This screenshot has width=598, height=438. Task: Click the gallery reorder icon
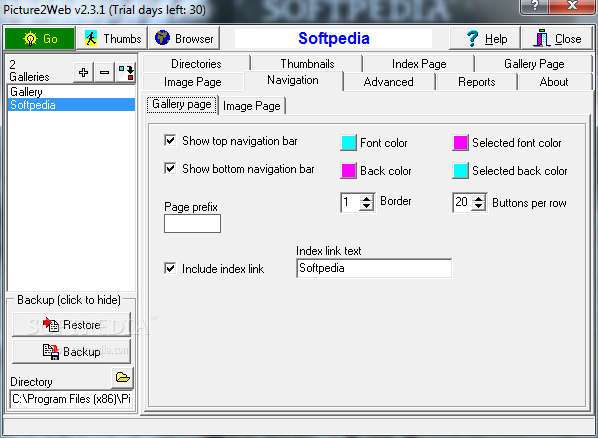click(x=125, y=72)
